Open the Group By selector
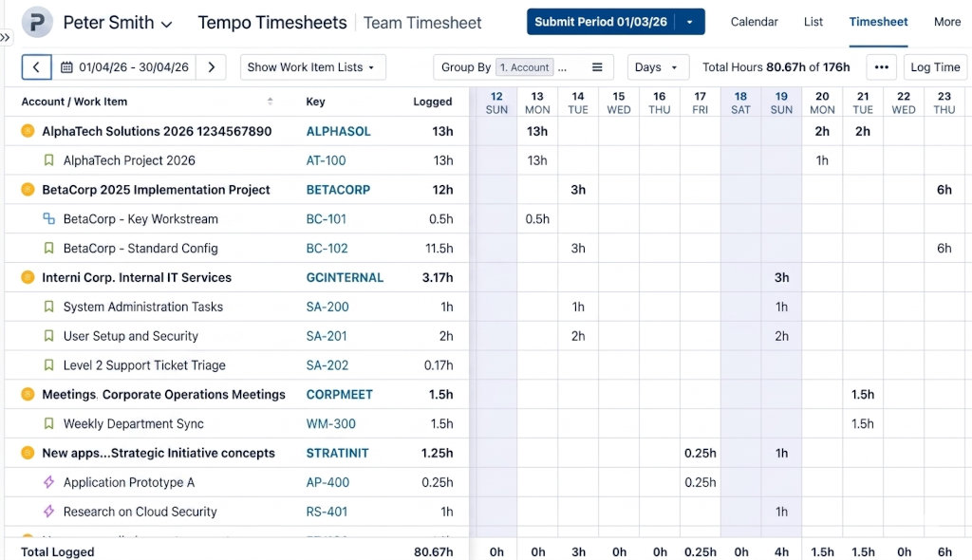 (523, 67)
